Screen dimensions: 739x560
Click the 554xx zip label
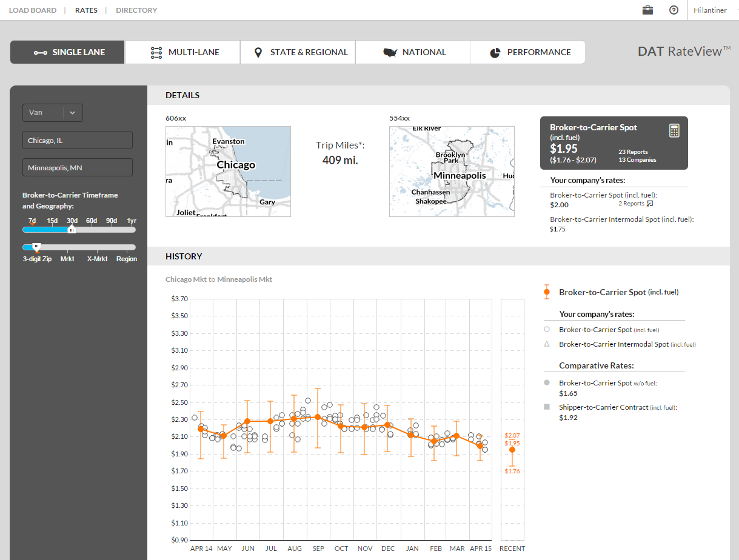400,118
